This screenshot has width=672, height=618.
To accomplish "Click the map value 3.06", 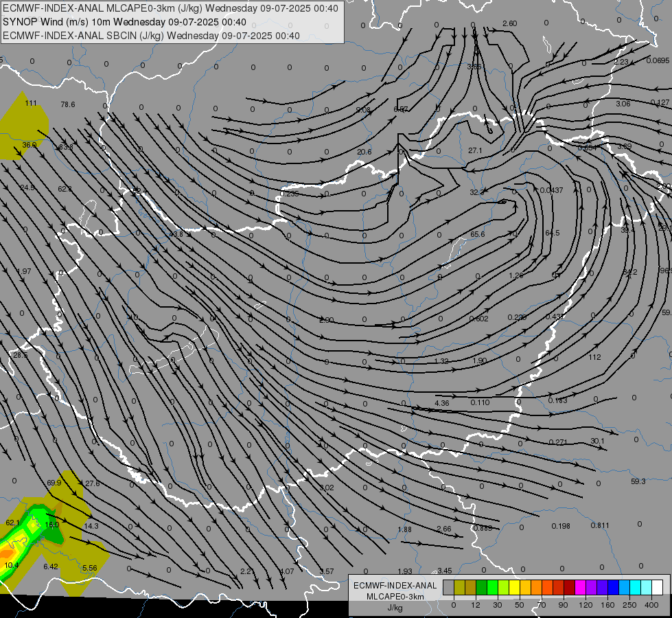I will click(x=623, y=104).
